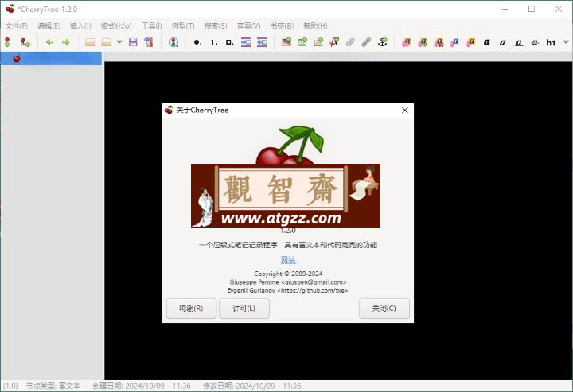Click the first folder new-window icon

click(90, 42)
